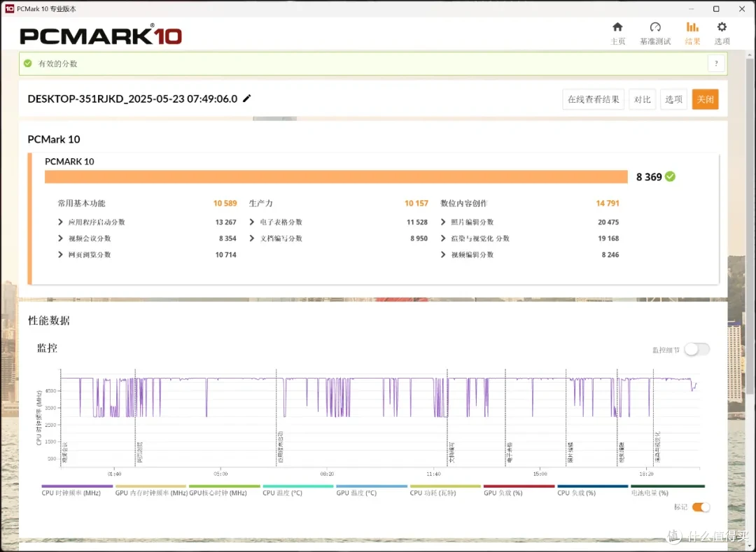Maximize the PCMark 10 window
The height and width of the screenshot is (552, 756).
[x=716, y=8]
